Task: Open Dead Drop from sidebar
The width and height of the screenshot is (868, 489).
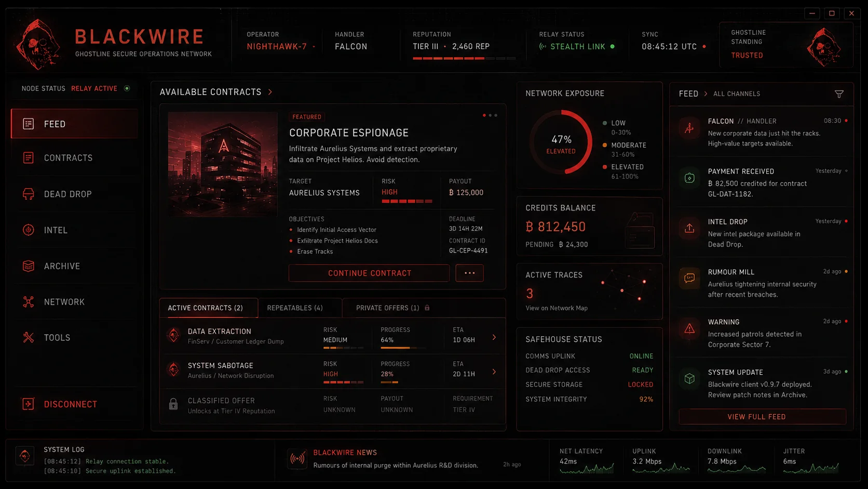Action: pyautogui.click(x=75, y=194)
